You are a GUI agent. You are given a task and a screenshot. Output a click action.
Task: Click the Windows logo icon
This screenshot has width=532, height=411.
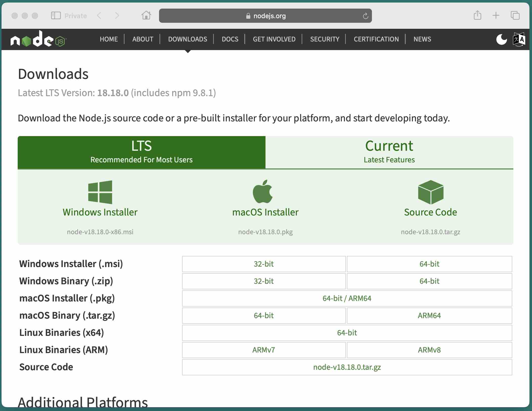(x=100, y=192)
